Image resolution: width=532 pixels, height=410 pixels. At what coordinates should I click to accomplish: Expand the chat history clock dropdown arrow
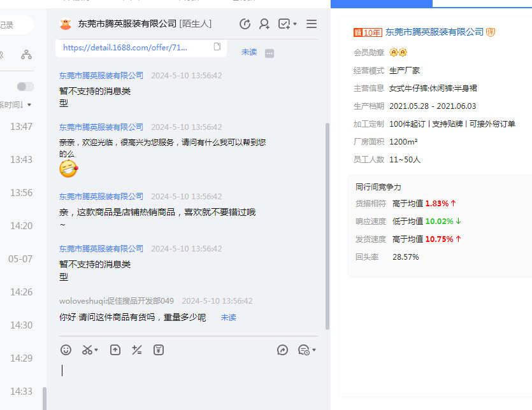click(x=314, y=350)
